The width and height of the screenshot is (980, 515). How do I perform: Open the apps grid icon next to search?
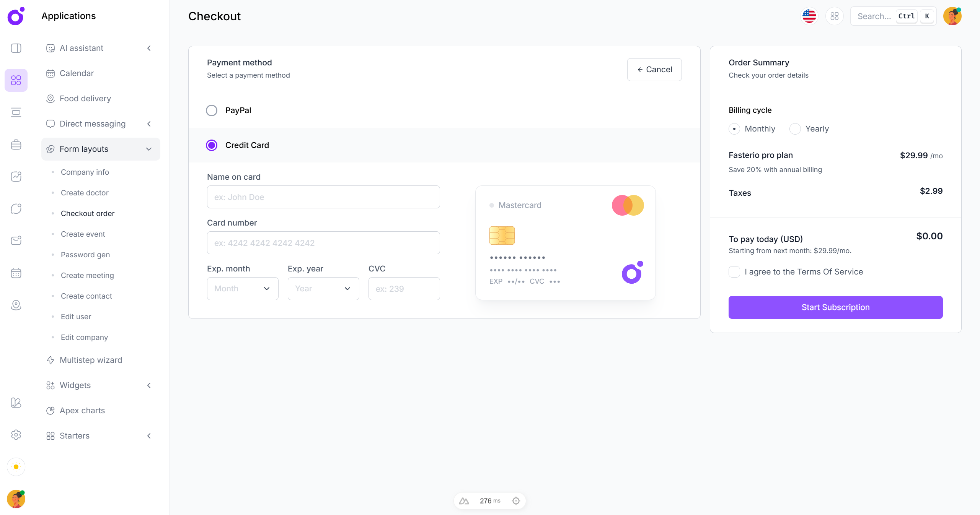tap(835, 16)
